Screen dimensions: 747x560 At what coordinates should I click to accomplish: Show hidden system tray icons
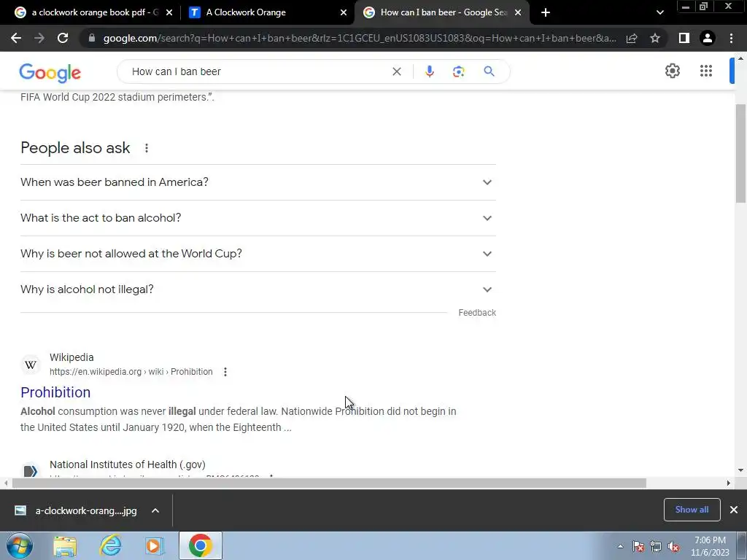pyautogui.click(x=620, y=546)
